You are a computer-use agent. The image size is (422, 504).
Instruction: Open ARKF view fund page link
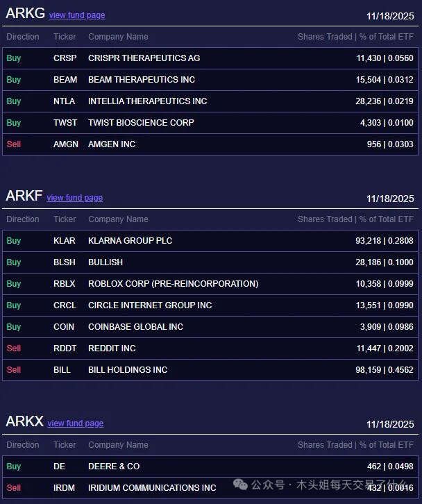(x=74, y=198)
